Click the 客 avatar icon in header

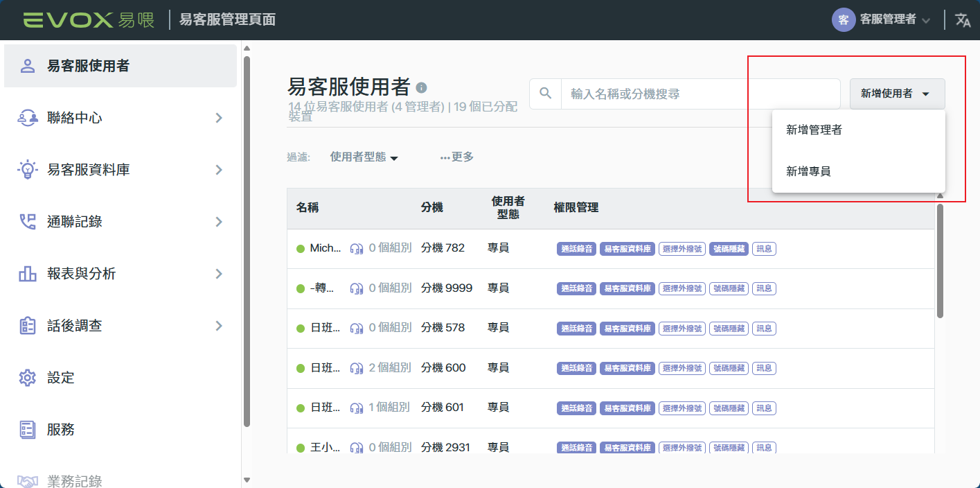coord(843,19)
